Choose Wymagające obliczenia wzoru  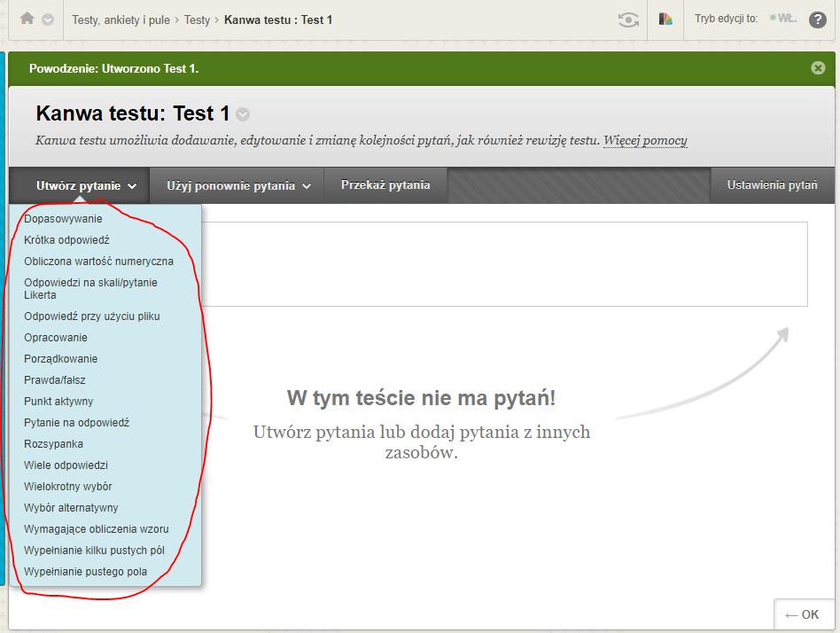click(97, 529)
